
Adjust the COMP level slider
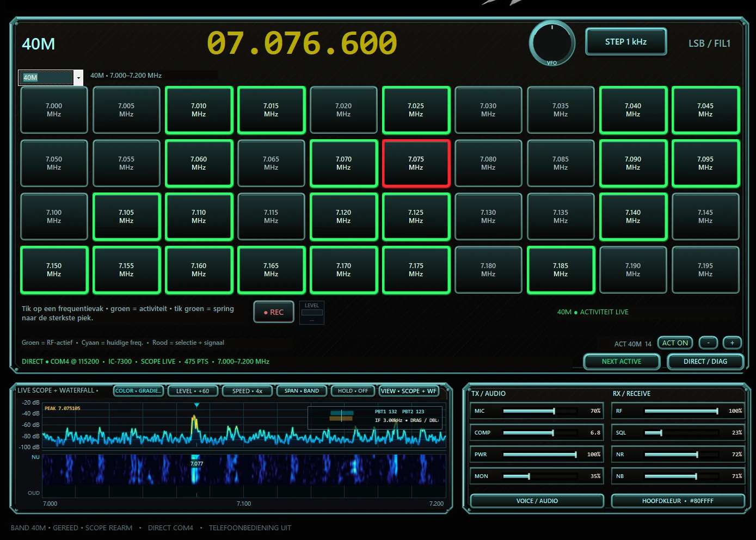(540, 433)
